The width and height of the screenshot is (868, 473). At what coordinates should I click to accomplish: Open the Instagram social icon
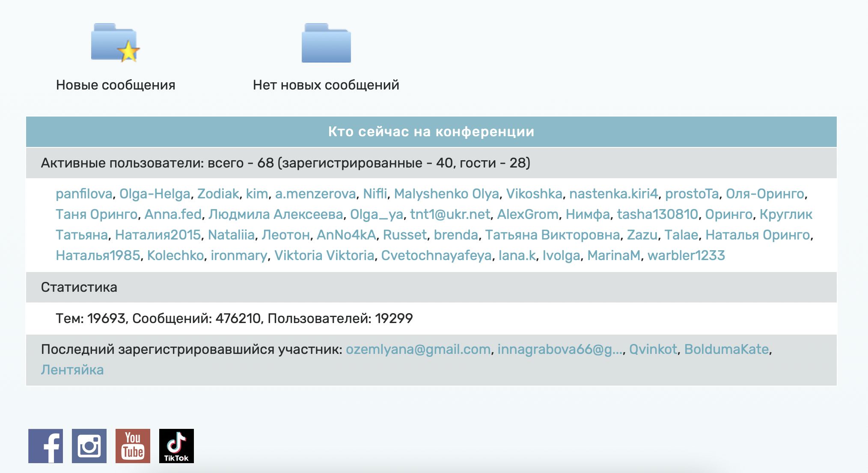(89, 446)
